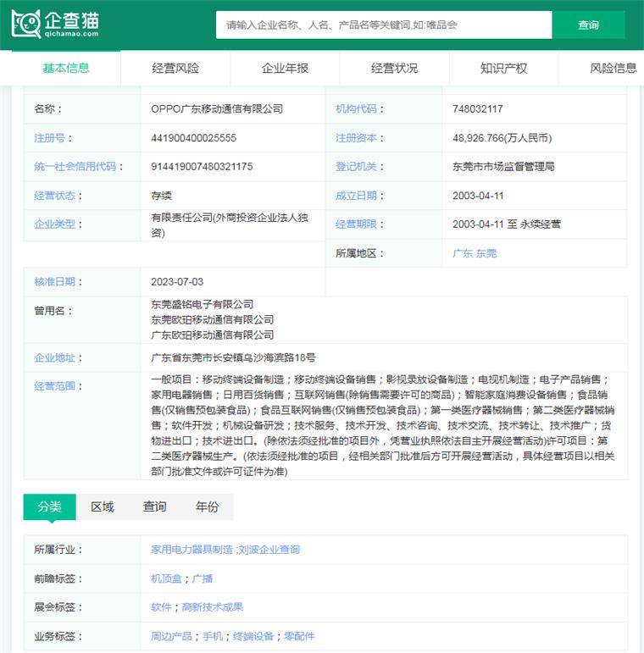Click the green 查询 search button
This screenshot has height=653, width=644.
click(x=588, y=25)
